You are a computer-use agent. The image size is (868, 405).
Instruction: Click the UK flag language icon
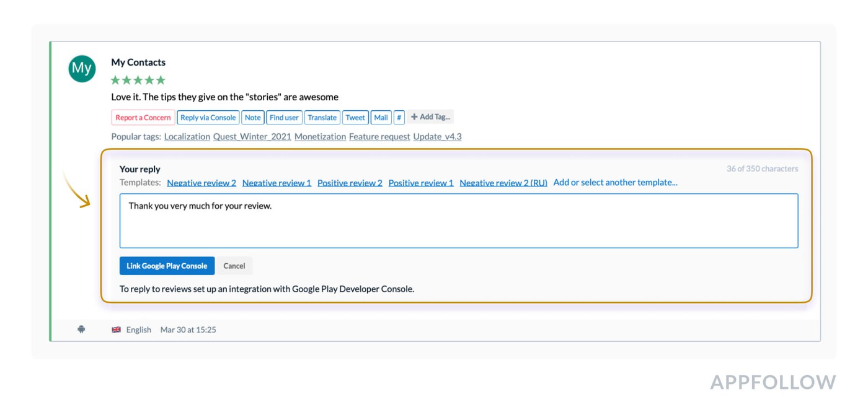tap(116, 329)
